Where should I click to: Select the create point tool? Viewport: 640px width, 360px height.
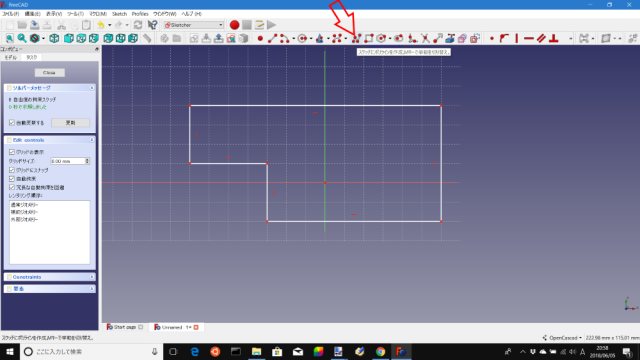click(x=260, y=38)
